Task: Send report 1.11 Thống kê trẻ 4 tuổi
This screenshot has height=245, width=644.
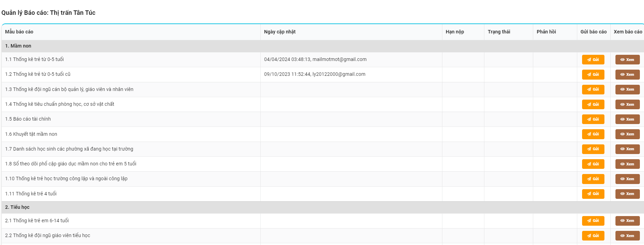Action: 593,194
